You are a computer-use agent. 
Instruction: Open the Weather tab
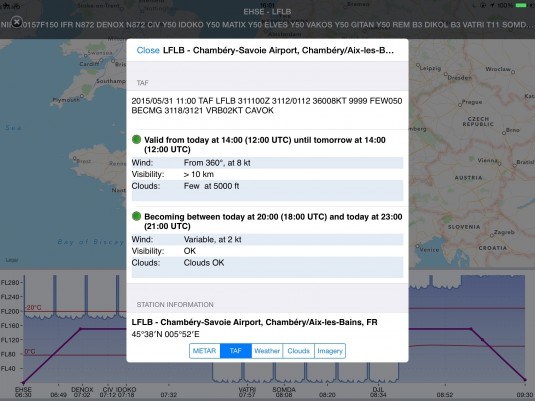pos(267,351)
